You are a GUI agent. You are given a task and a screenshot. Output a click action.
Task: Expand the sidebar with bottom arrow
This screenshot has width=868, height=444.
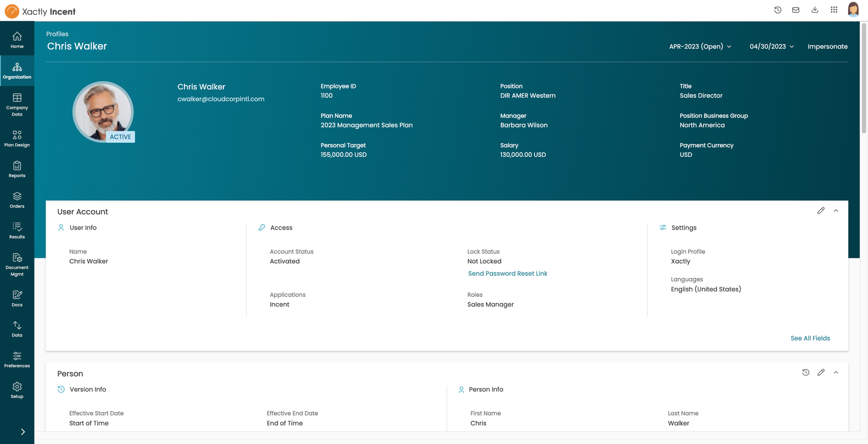click(x=23, y=432)
